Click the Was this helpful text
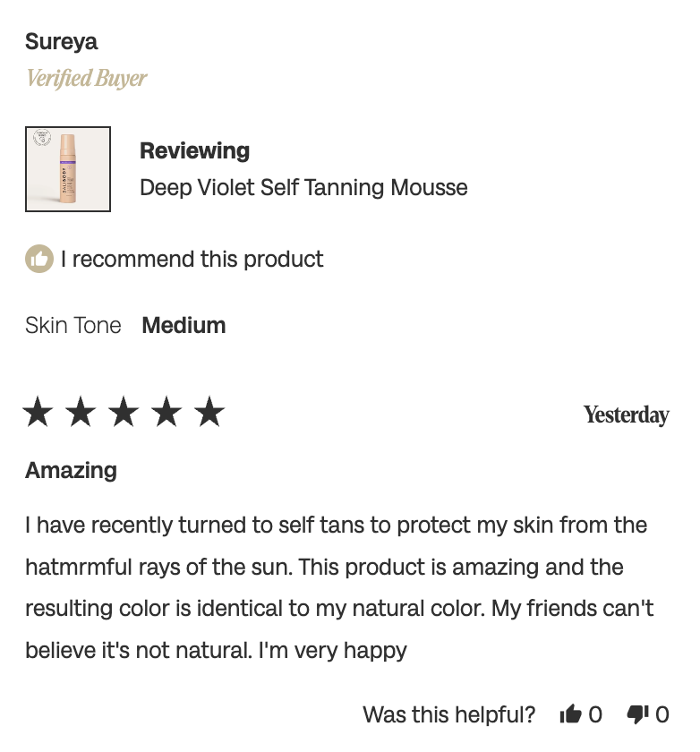The width and height of the screenshot is (700, 752). point(448,714)
